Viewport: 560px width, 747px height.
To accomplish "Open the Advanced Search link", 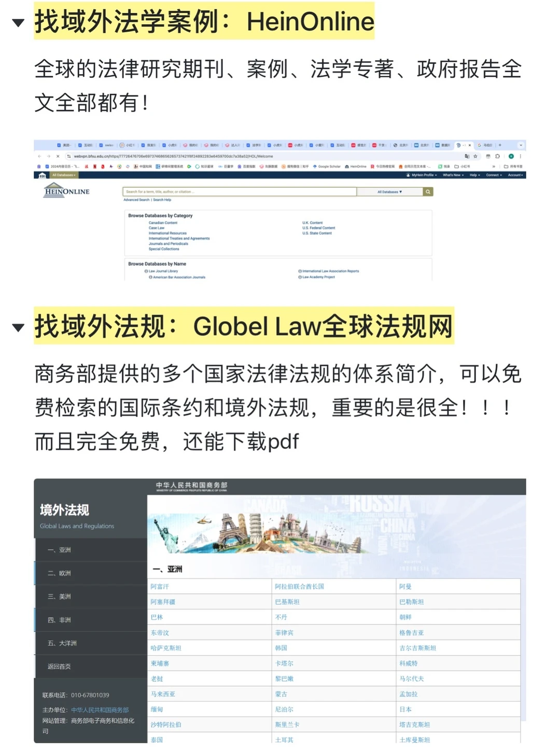I will 136,200.
